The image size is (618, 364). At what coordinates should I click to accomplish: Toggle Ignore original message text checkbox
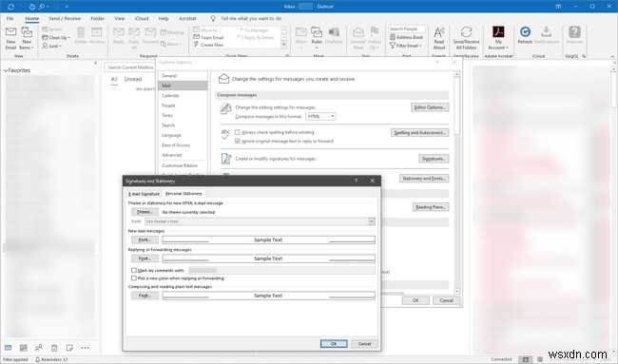238,141
